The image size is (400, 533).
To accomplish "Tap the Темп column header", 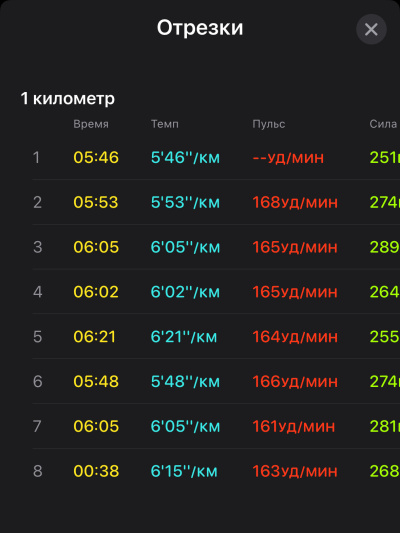I will (164, 124).
